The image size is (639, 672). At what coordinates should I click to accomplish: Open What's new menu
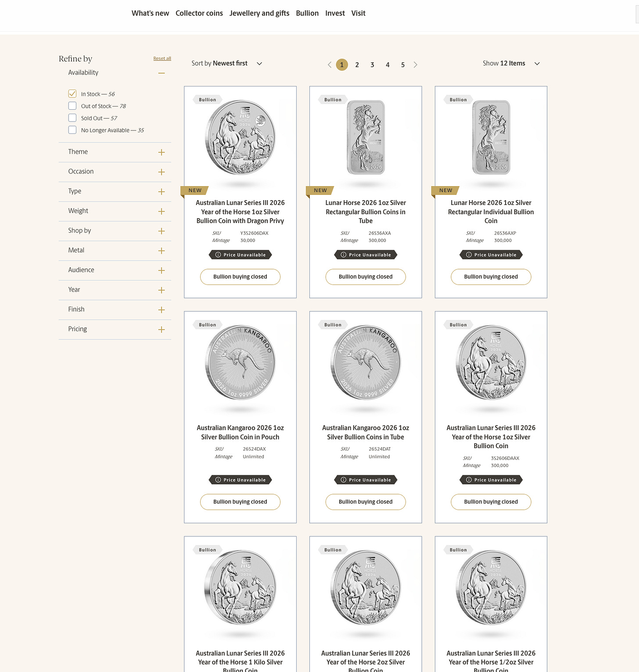click(150, 13)
